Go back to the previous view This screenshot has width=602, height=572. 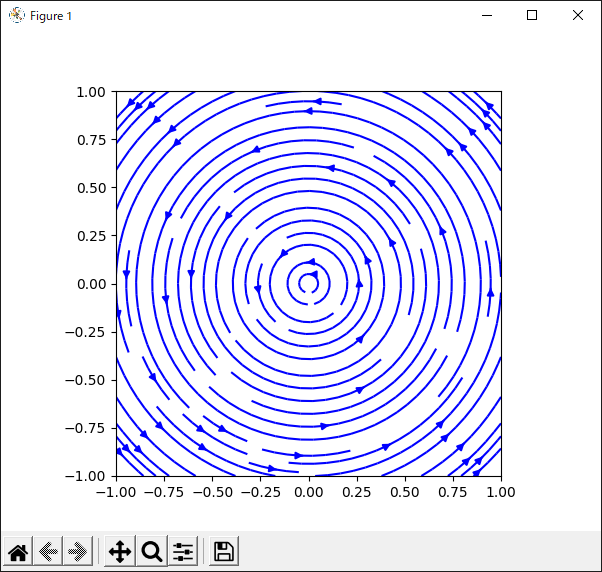pos(47,551)
